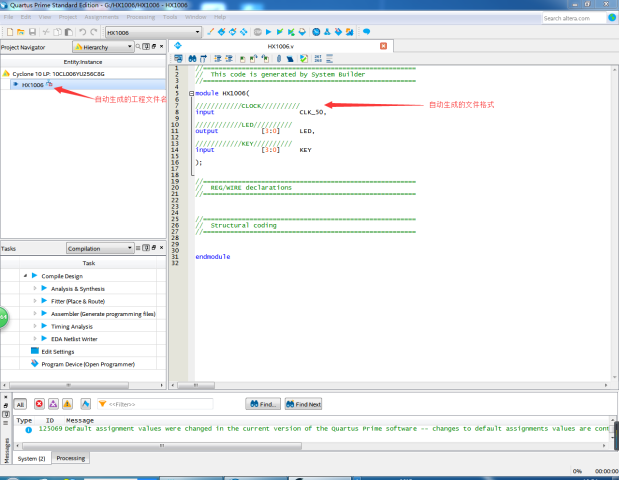Image resolution: width=620 pixels, height=481 pixels.
Task: Open a file with folder icon
Action: click(x=21, y=32)
